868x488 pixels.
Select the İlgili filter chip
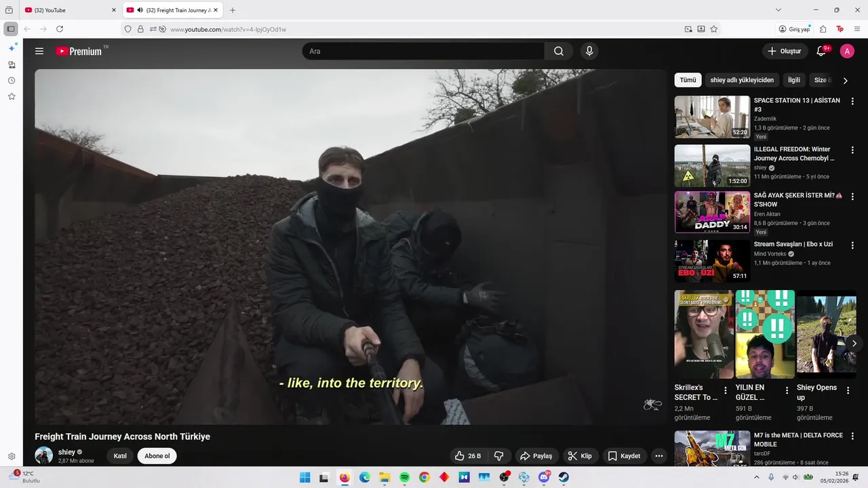coord(793,80)
